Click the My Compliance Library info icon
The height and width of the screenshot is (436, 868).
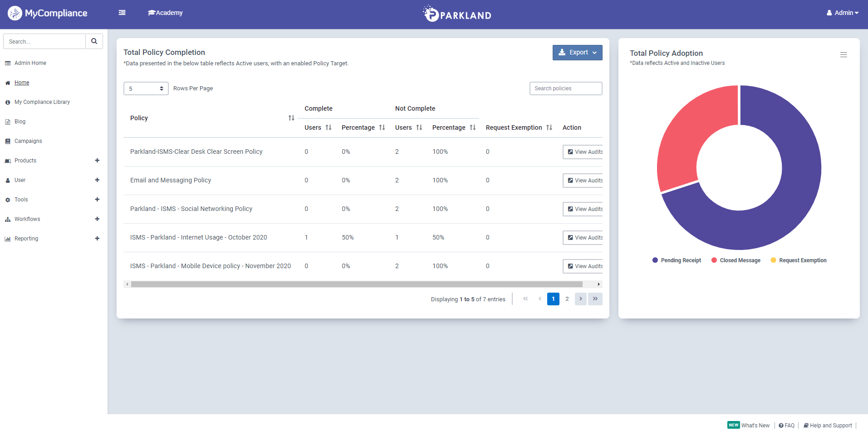click(8, 103)
